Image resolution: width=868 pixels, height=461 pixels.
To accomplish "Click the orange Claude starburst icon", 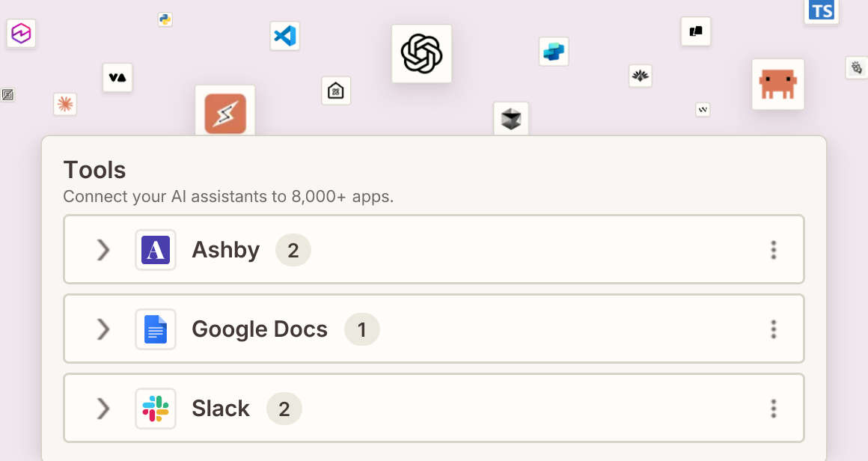I will click(65, 104).
